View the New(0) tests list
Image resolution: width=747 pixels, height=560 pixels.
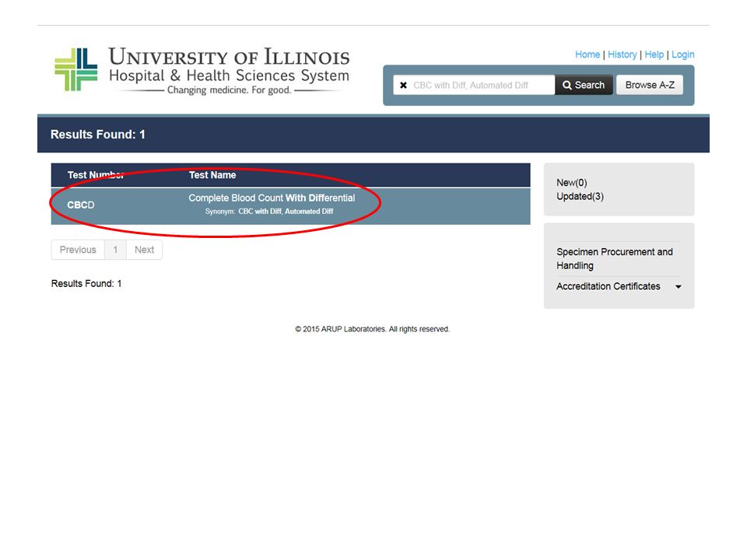[x=572, y=183]
